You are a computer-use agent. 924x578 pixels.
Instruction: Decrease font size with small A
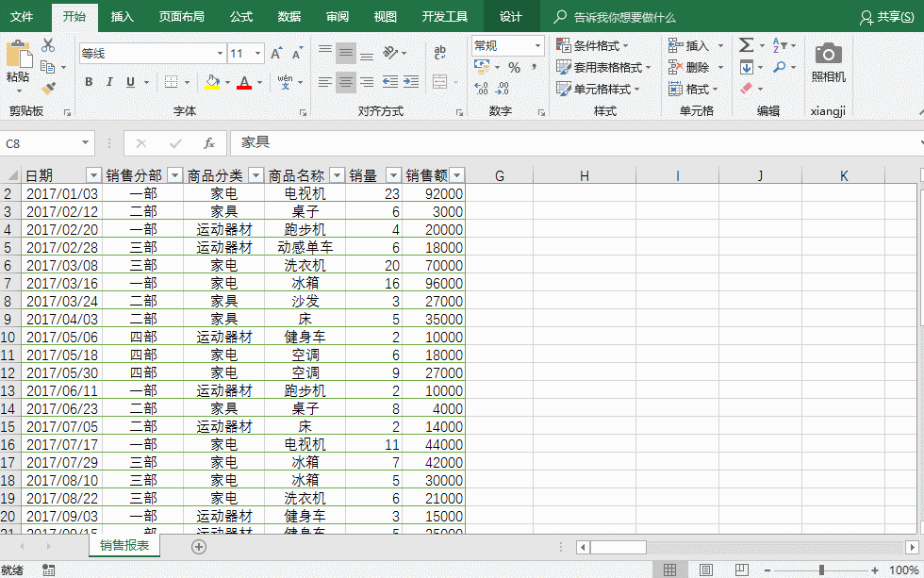click(297, 54)
